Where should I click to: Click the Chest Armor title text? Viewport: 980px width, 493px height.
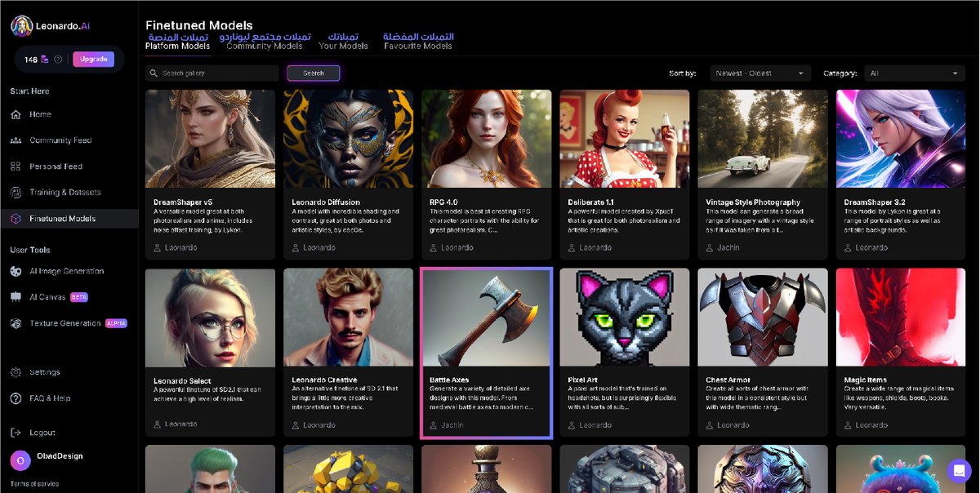tap(728, 380)
